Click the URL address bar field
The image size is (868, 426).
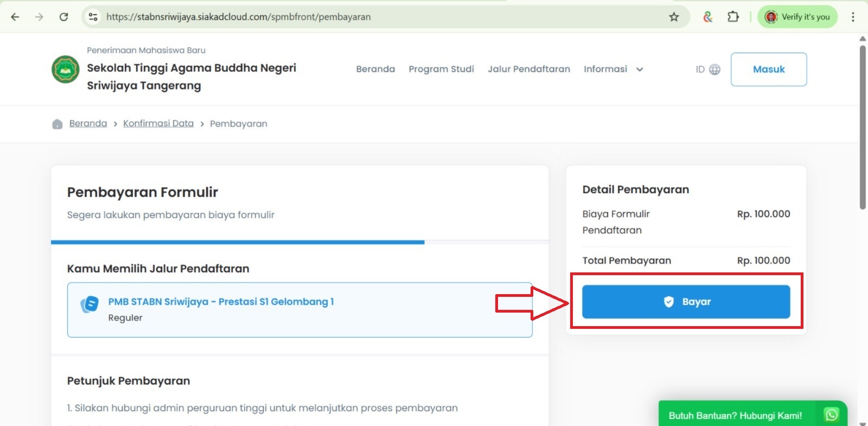pyautogui.click(x=380, y=17)
